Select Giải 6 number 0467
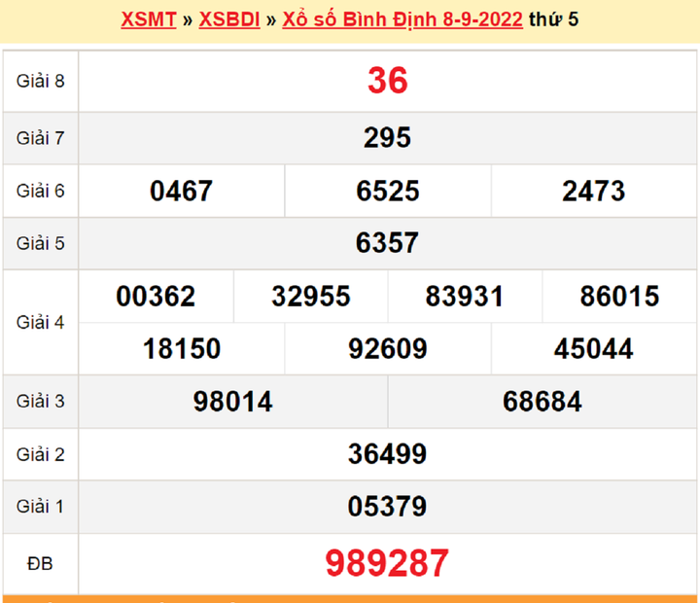This screenshot has width=700, height=603. (x=181, y=191)
